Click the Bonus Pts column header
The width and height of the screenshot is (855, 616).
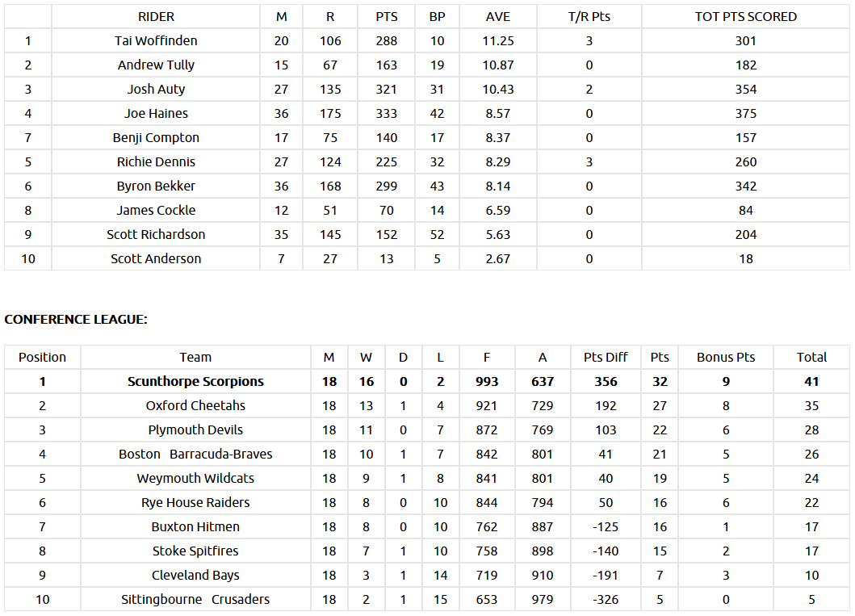click(x=726, y=357)
